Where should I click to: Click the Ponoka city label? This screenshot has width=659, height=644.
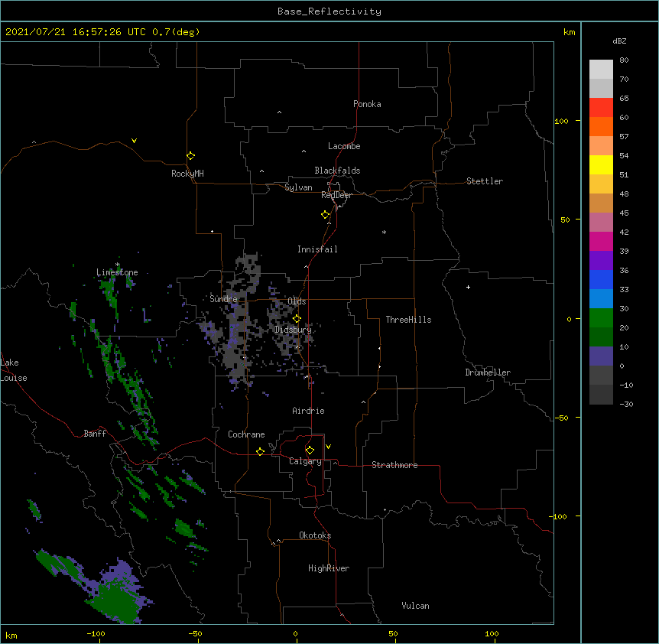click(367, 104)
